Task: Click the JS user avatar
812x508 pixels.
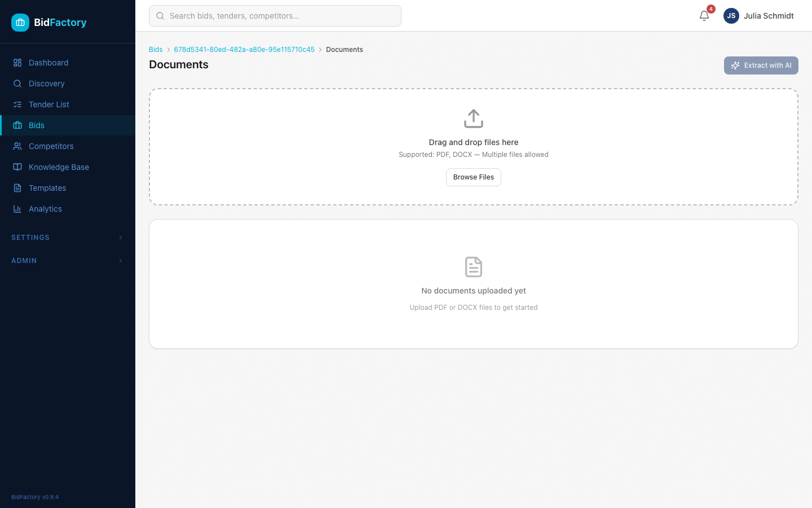Action: click(731, 16)
